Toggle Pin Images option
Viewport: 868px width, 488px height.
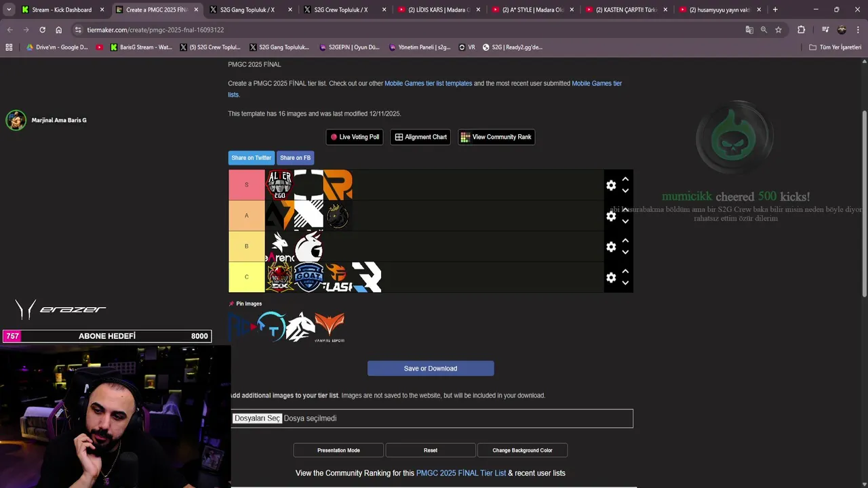245,304
